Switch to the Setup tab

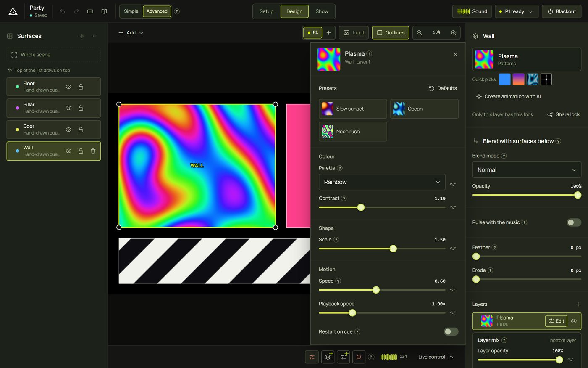click(x=266, y=11)
